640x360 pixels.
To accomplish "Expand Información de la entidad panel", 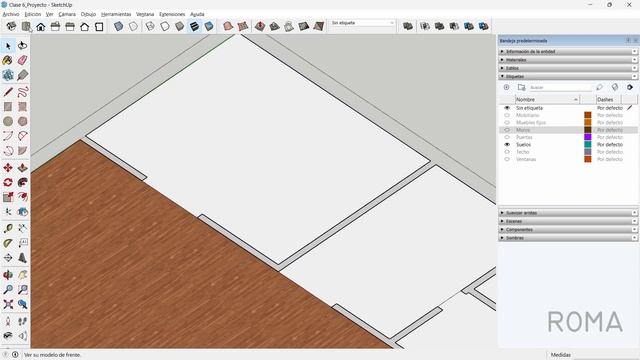I will coord(568,52).
